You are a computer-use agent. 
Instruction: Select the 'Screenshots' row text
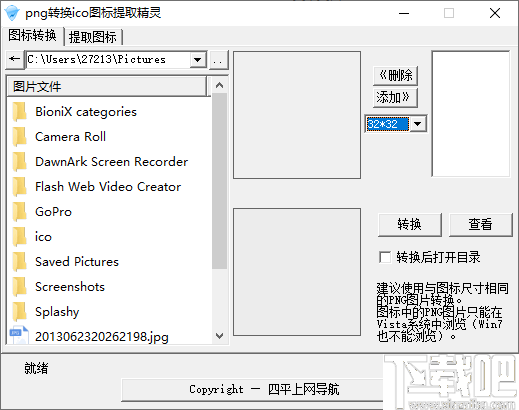pos(70,287)
